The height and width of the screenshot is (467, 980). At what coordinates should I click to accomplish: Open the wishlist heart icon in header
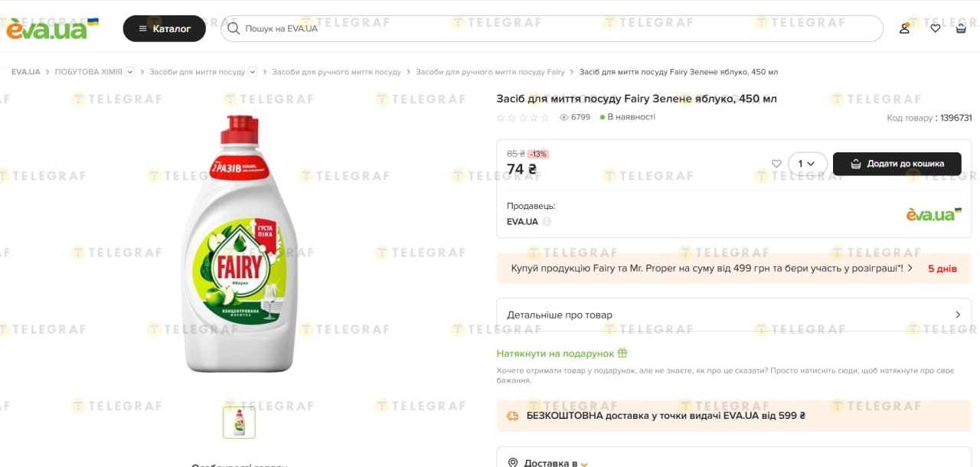point(935,28)
